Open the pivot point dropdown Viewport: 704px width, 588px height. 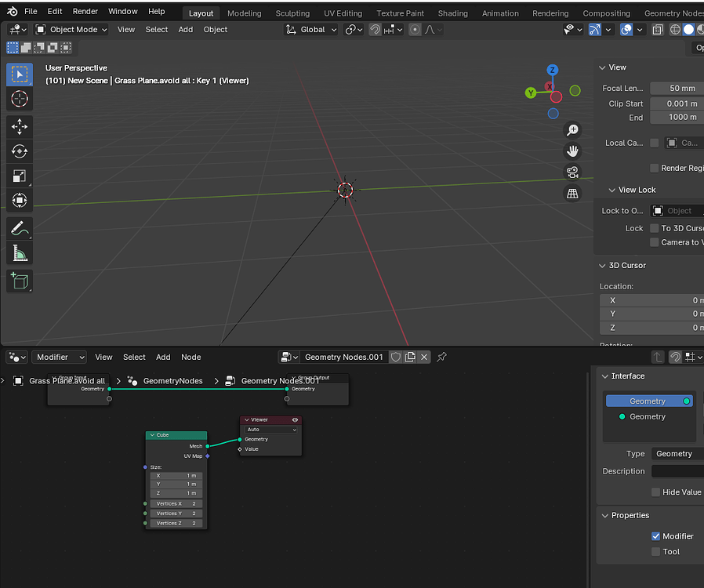click(x=354, y=30)
